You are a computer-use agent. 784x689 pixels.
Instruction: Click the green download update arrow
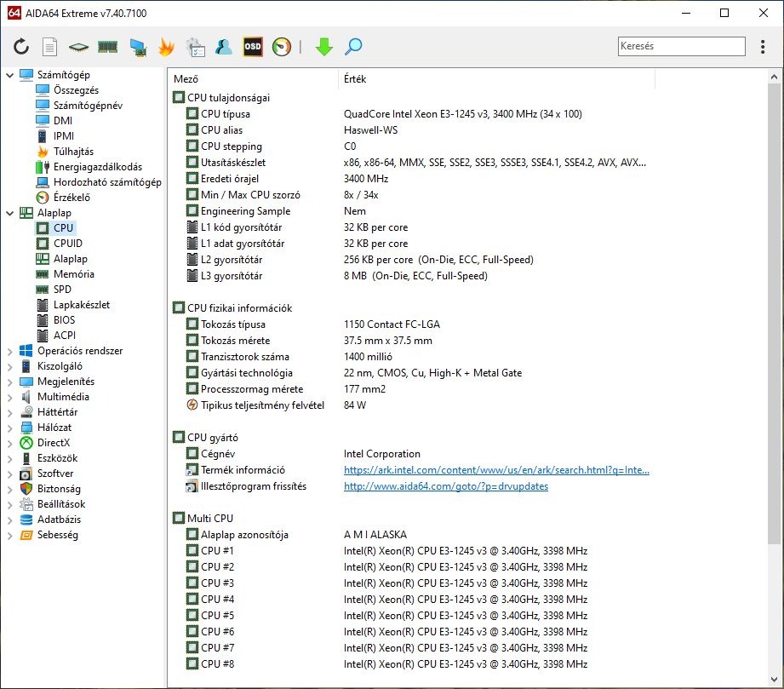(x=323, y=47)
